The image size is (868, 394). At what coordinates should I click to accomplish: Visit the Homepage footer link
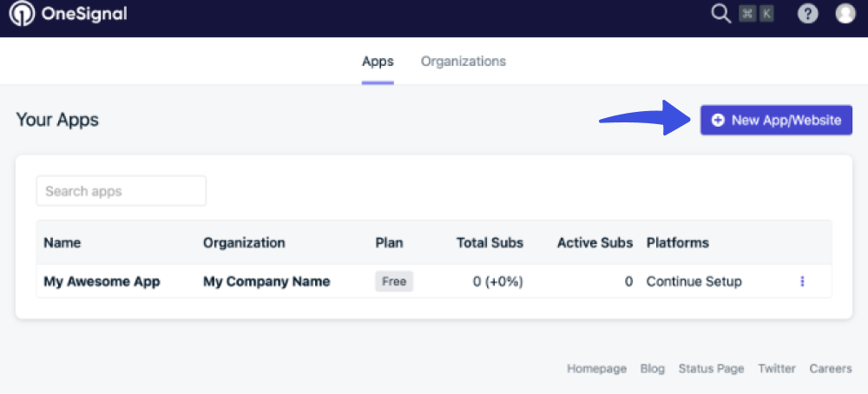click(597, 369)
